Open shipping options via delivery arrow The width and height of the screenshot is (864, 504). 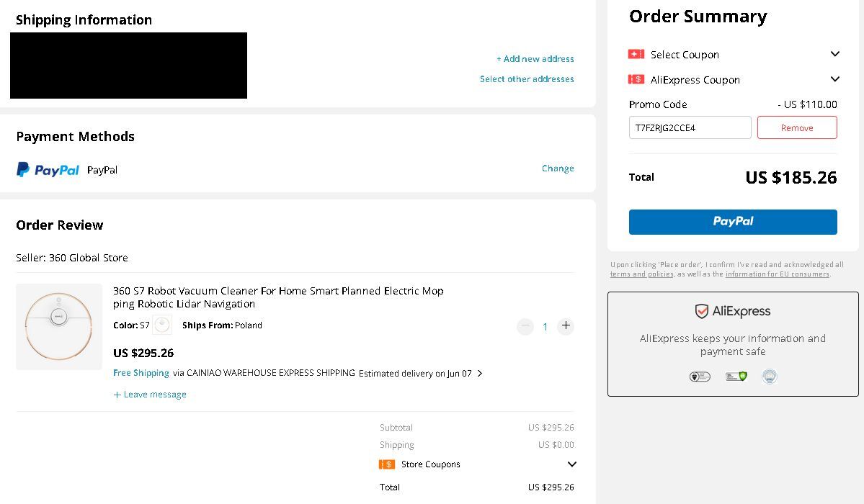(480, 374)
